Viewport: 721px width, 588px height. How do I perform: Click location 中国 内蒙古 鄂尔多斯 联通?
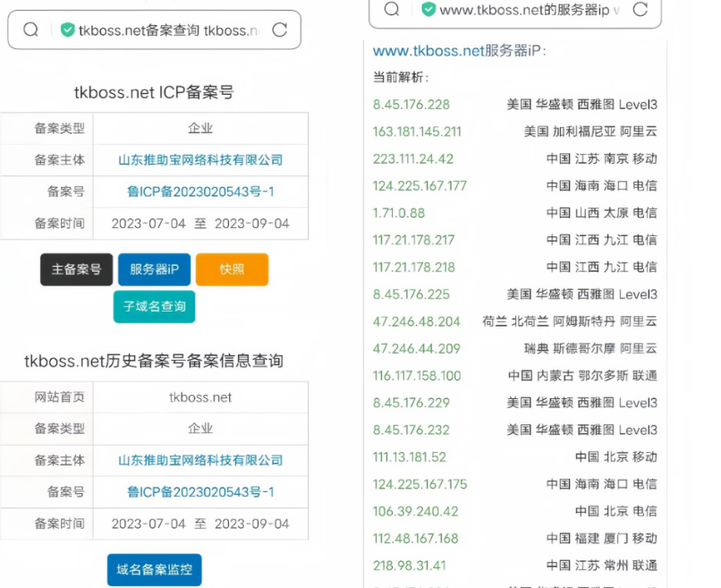pos(582,376)
